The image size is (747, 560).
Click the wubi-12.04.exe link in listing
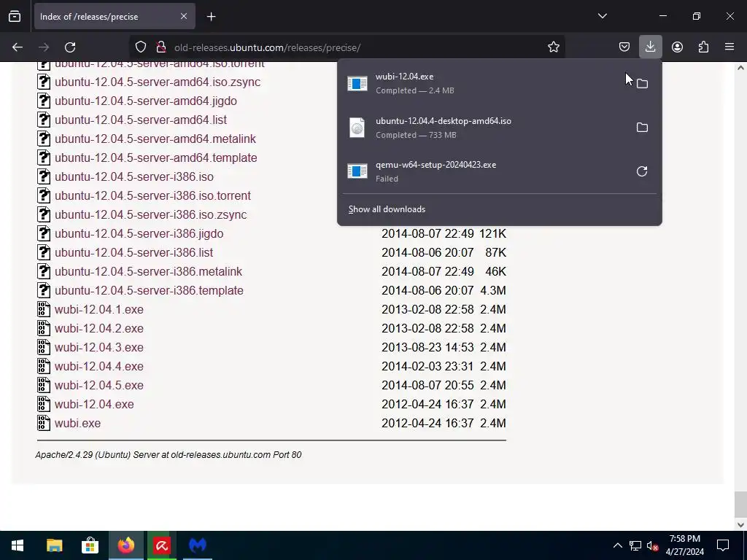pos(94,404)
